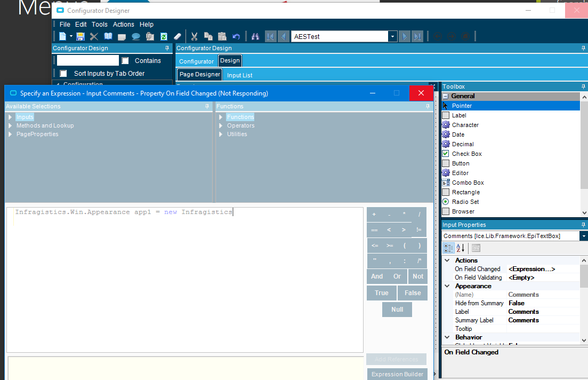The width and height of the screenshot is (588, 380).
Task: Insert the Or operator
Action: [x=397, y=276]
